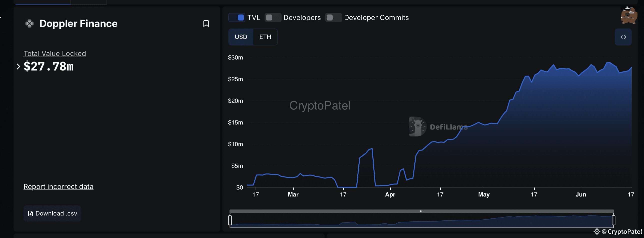Click the range slider's top drag bar
The image size is (644, 238).
[x=422, y=211]
